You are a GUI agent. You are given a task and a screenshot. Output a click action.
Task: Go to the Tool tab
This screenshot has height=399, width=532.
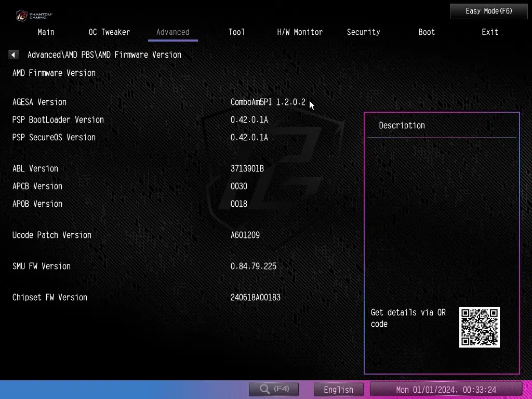[x=236, y=32]
